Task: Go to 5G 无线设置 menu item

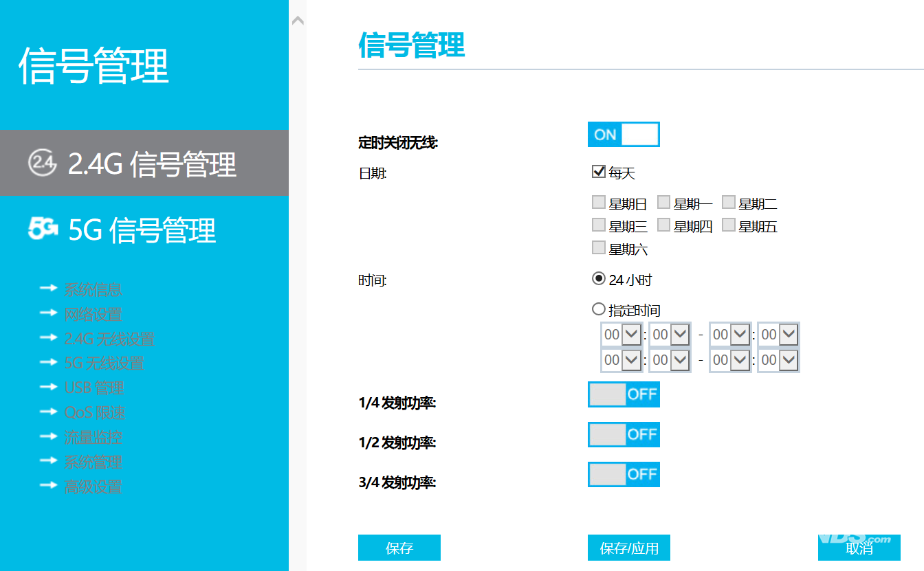Action: pyautogui.click(x=104, y=363)
